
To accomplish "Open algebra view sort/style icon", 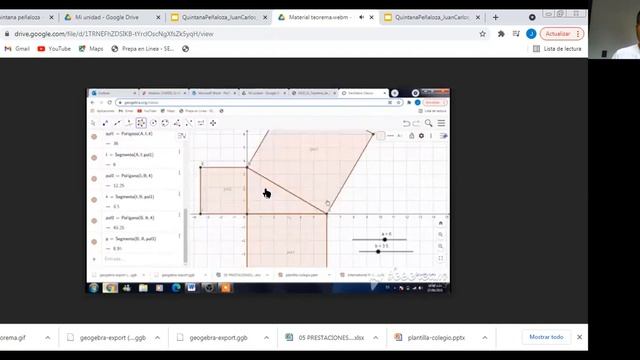I will 182,136.
